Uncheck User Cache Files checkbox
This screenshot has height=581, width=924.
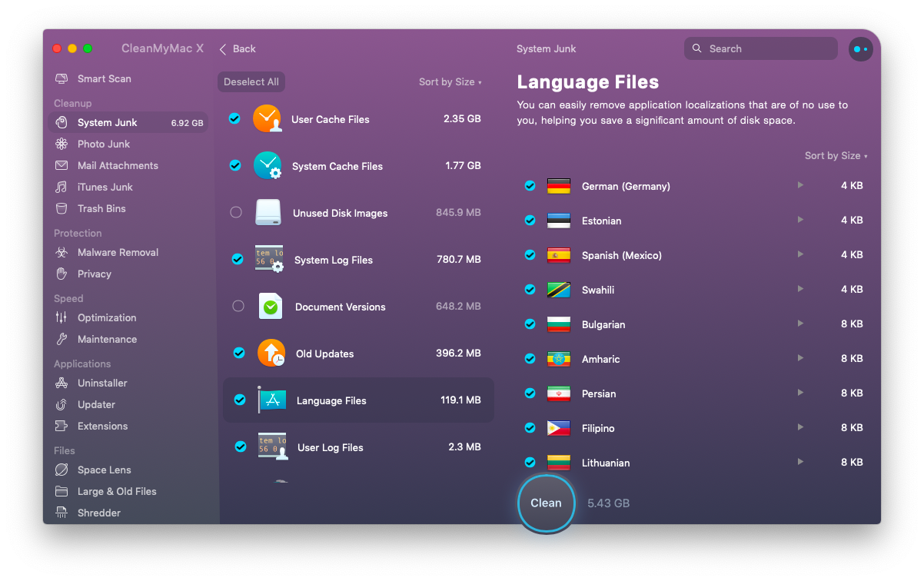point(234,118)
